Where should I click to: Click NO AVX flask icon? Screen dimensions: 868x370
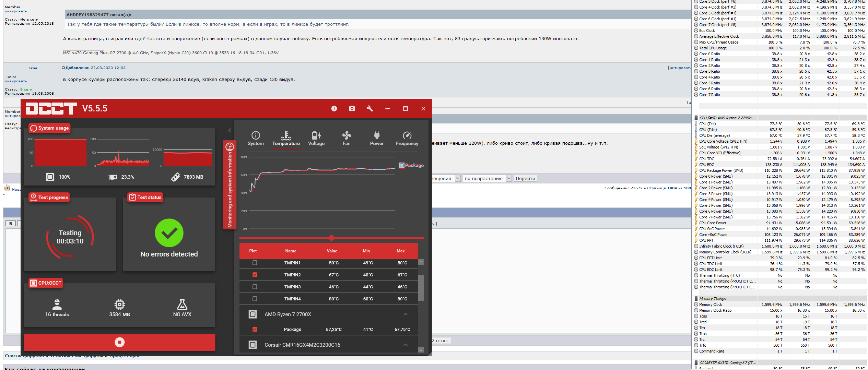(182, 304)
